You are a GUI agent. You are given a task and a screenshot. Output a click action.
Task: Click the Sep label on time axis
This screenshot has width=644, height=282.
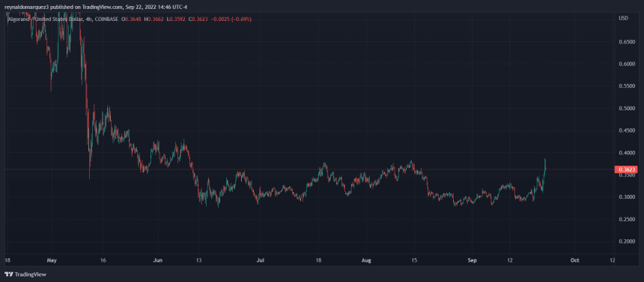point(472,260)
